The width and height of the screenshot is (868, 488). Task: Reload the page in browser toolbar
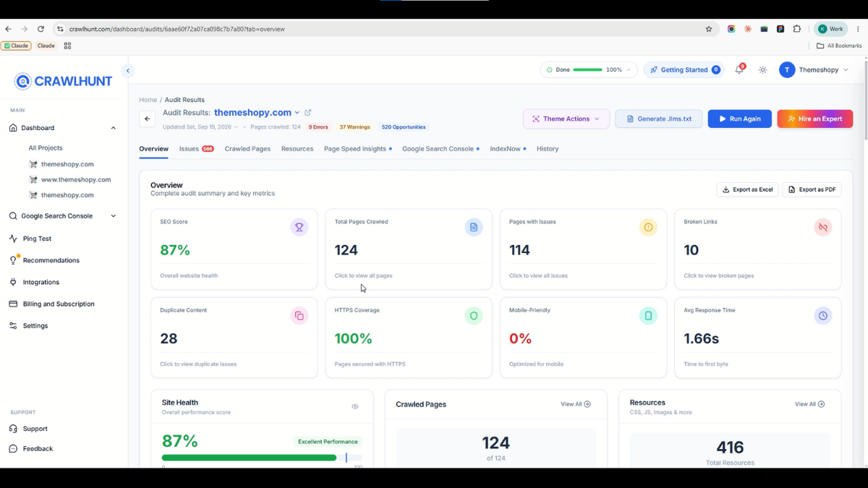pyautogui.click(x=41, y=29)
